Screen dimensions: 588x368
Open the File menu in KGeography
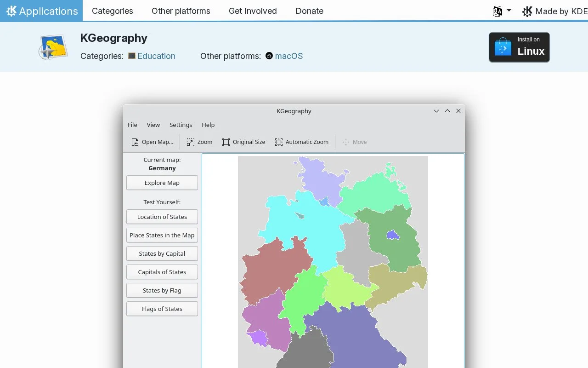[x=132, y=125]
